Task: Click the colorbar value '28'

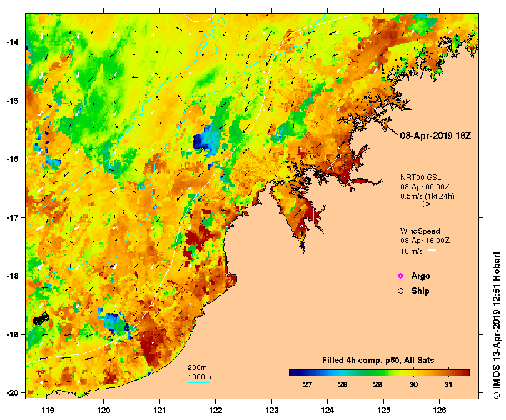Action: pos(343,384)
